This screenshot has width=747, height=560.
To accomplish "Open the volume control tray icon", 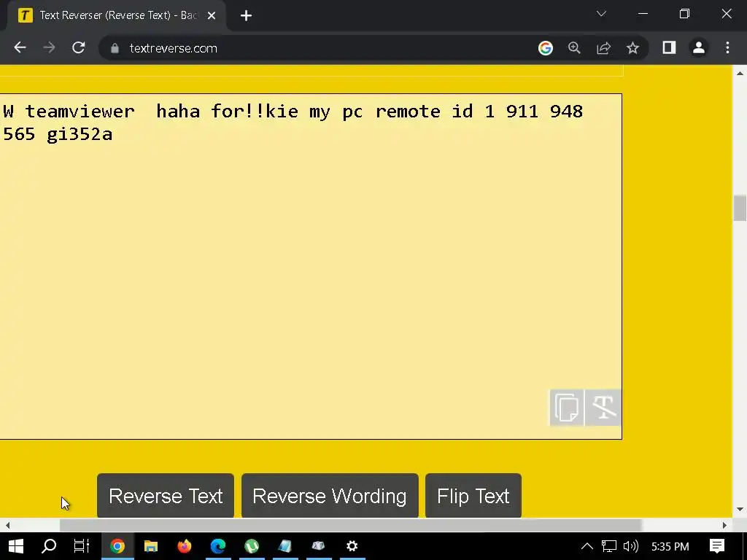I will coord(631,546).
